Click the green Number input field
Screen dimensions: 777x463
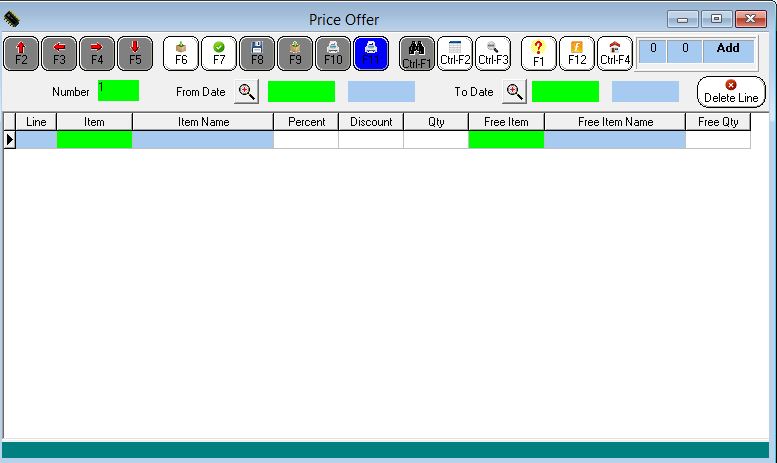click(118, 91)
